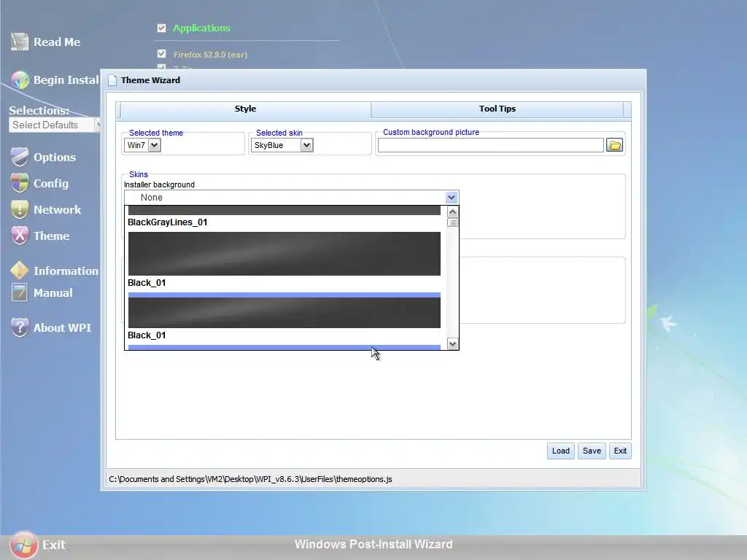The width and height of the screenshot is (747, 560).
Task: Click the Applications heading text
Action: tap(201, 28)
